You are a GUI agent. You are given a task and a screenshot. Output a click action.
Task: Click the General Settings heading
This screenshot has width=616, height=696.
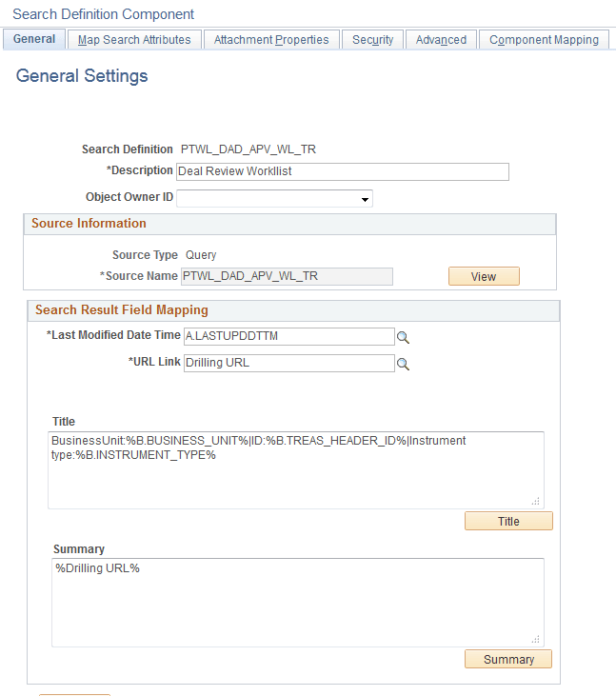pyautogui.click(x=82, y=76)
